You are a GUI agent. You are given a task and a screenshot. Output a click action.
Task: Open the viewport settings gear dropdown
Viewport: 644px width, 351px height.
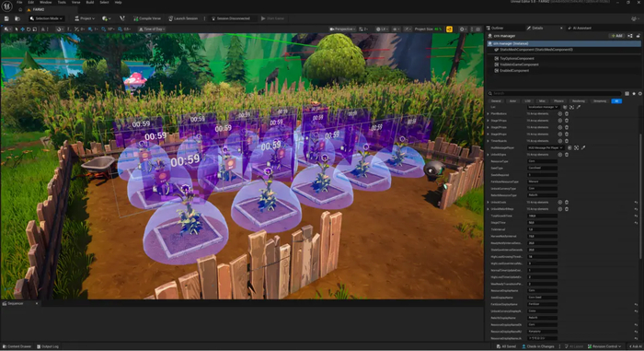pos(464,29)
